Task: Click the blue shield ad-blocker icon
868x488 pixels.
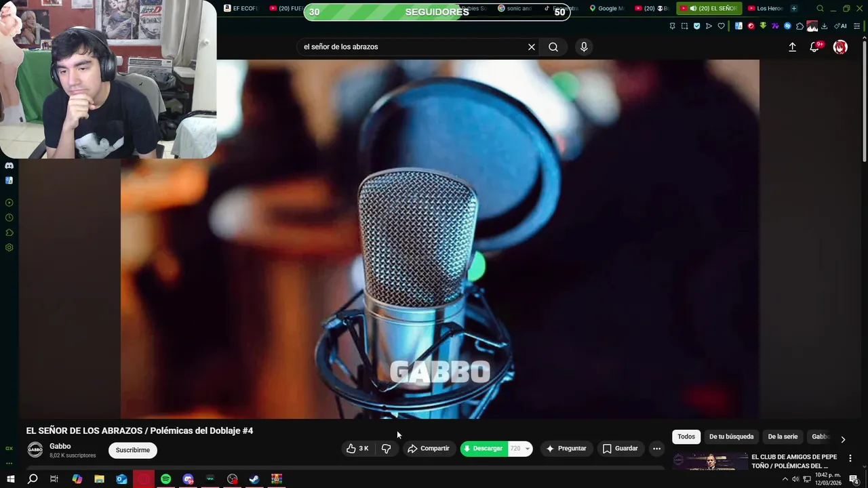Action: coord(696,26)
